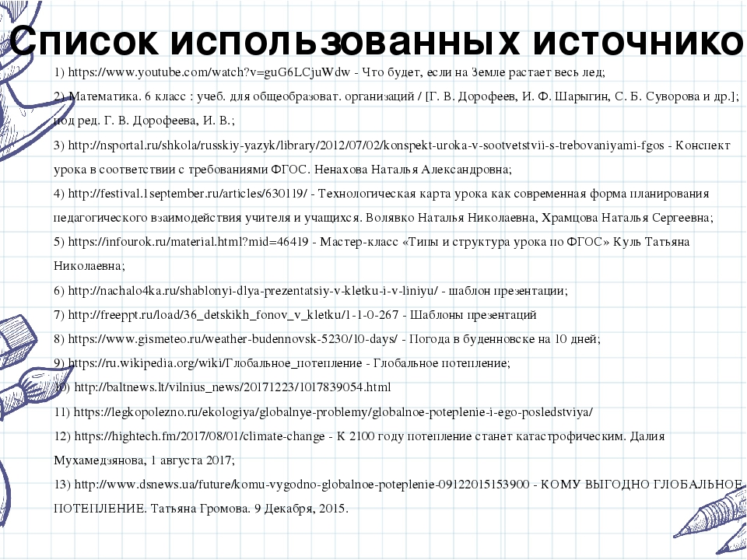Viewport: 747px width, 560px height.
Task: Click the name "Ненахова Наталья Александровна"
Action: (413, 170)
